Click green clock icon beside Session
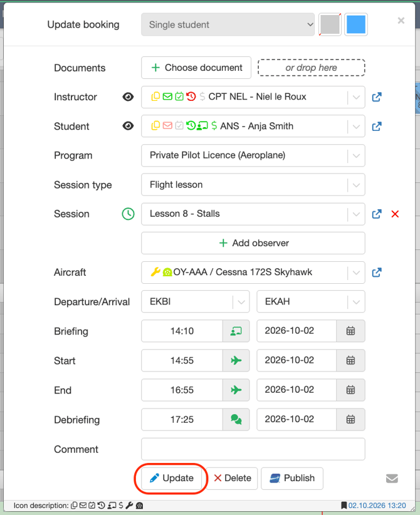Viewport: 420px width, 515px height. (128, 214)
